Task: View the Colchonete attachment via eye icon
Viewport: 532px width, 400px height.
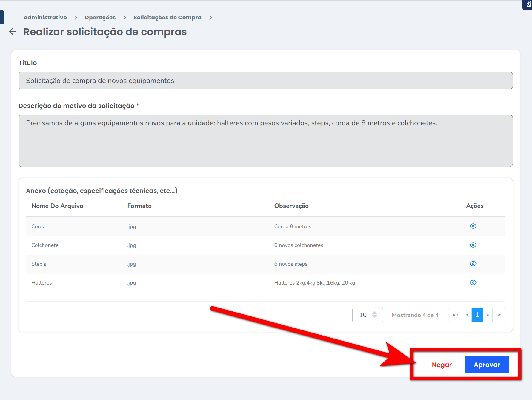Action: point(473,245)
